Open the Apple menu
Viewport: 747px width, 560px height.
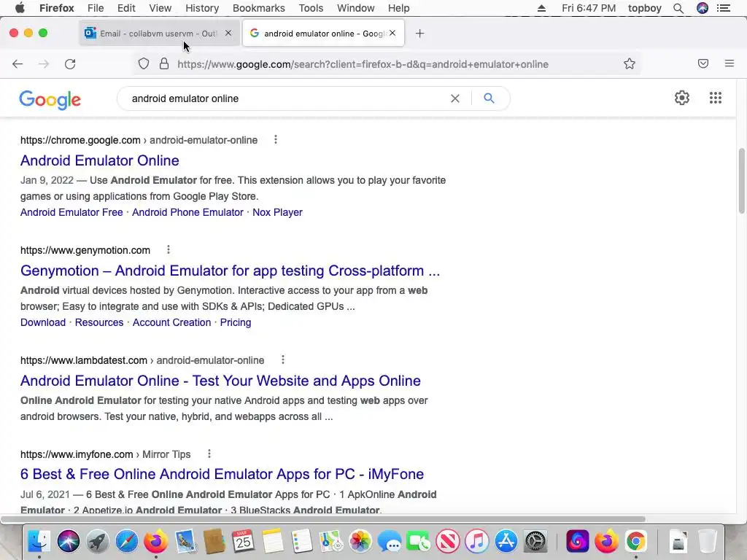(20, 8)
